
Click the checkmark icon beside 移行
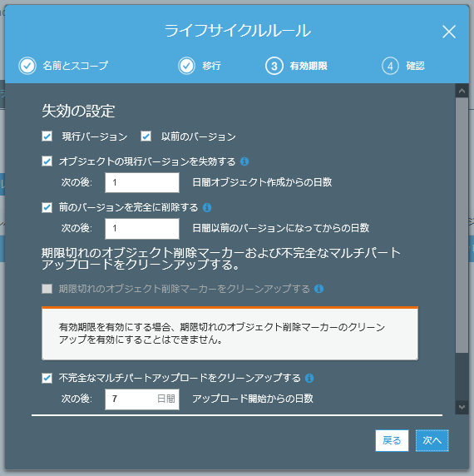click(186, 66)
